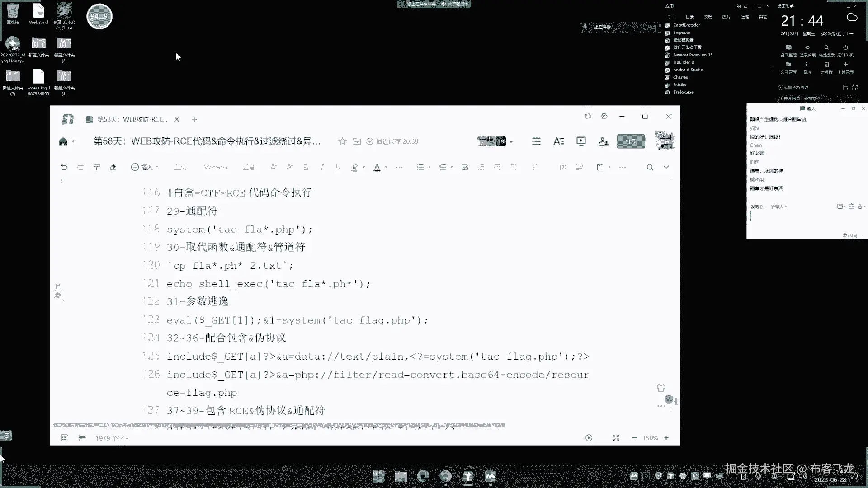Viewport: 868px width, 488px height.
Task: Open the presentation mode icon
Action: tap(581, 141)
